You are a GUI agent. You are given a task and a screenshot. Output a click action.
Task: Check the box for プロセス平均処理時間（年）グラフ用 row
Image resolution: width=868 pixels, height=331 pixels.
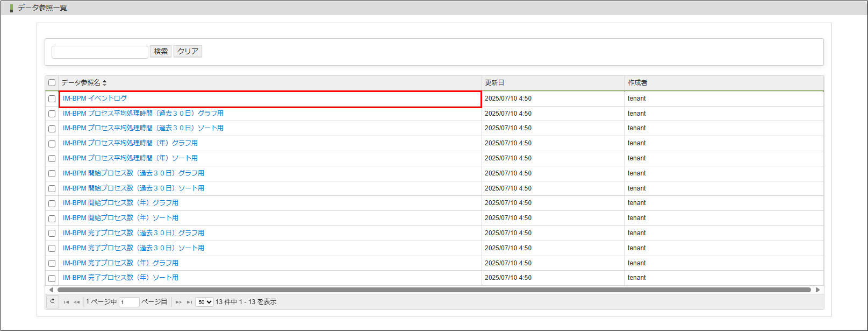(x=52, y=144)
